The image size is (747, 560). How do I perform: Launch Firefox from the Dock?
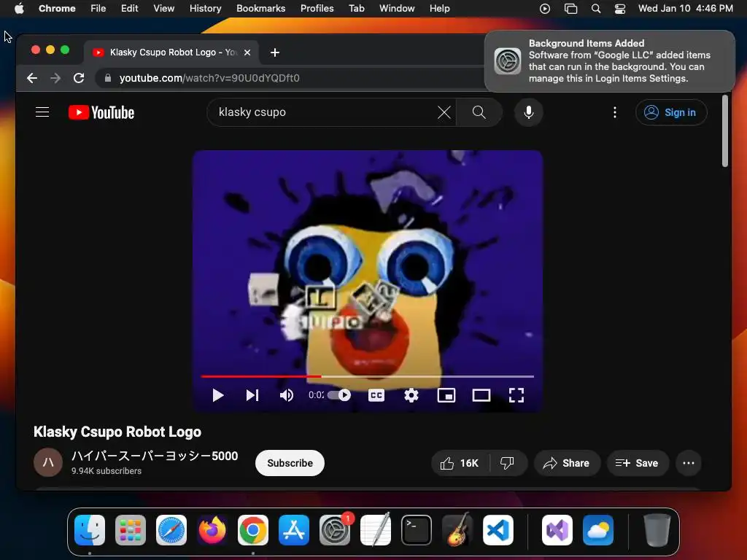212,530
